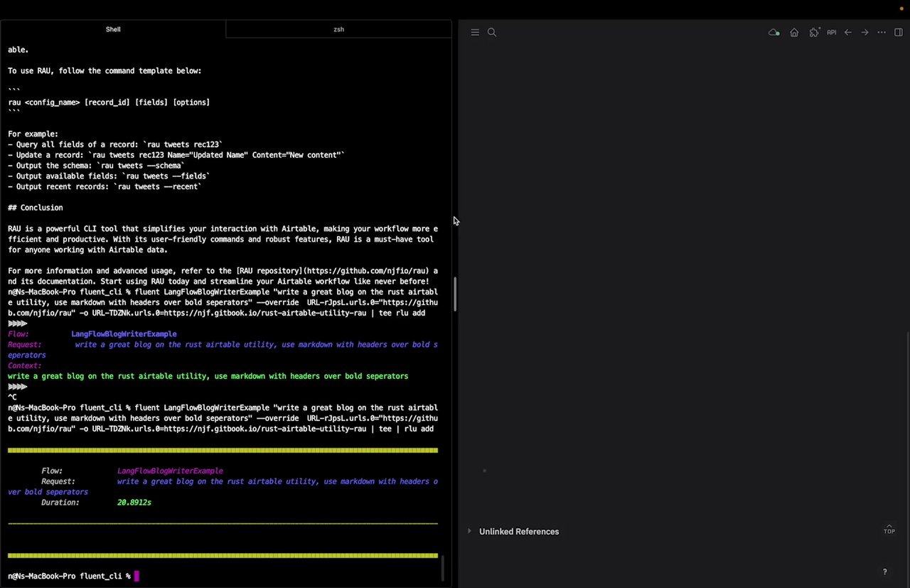Click the terminal prompt cursor

tap(136, 576)
